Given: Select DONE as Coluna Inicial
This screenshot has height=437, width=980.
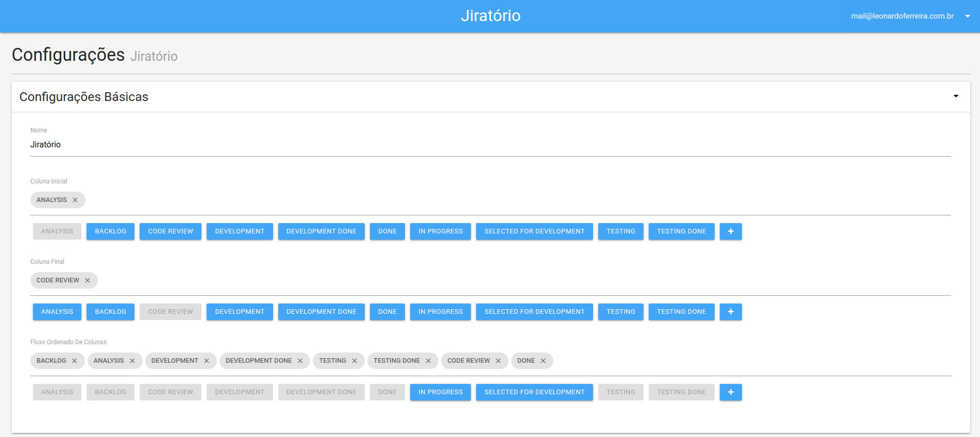Looking at the screenshot, I should [x=387, y=231].
